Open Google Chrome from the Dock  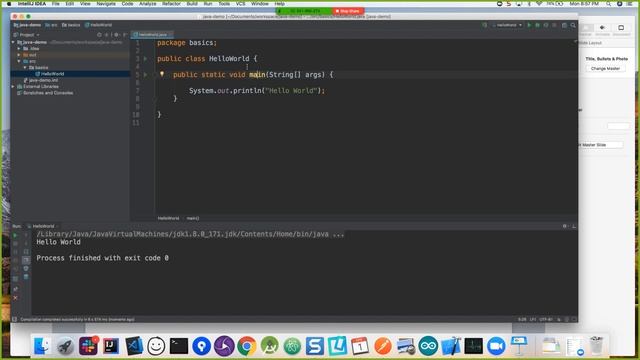pos(247,346)
